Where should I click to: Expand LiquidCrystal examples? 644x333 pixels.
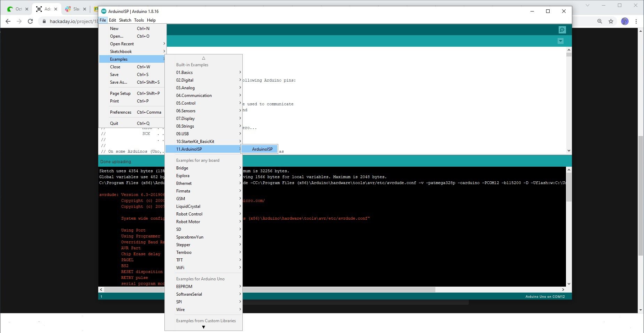coord(203,206)
